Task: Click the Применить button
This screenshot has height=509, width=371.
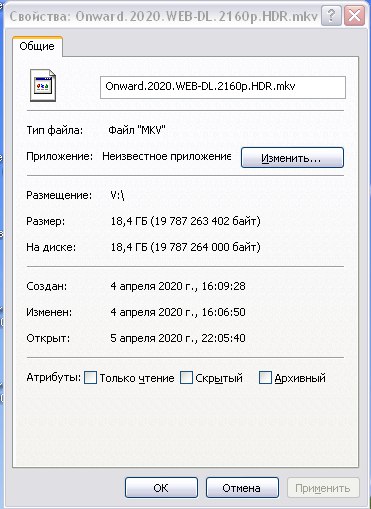Action: pos(323,488)
